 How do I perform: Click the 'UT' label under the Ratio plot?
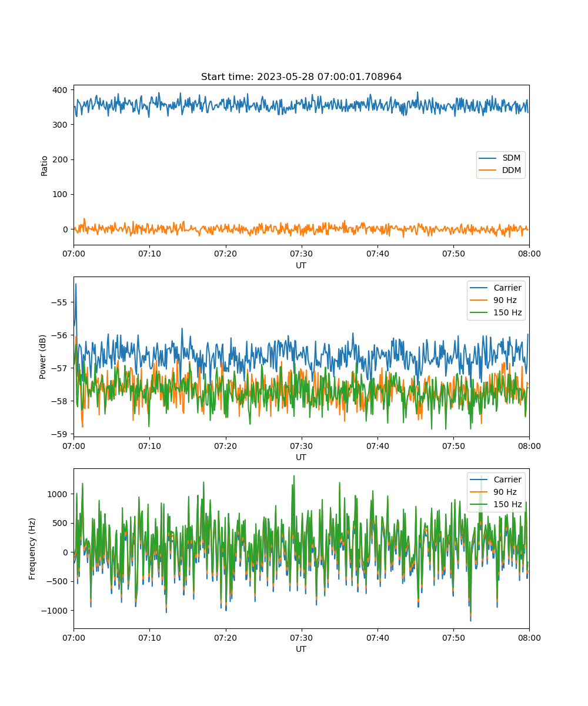(301, 266)
